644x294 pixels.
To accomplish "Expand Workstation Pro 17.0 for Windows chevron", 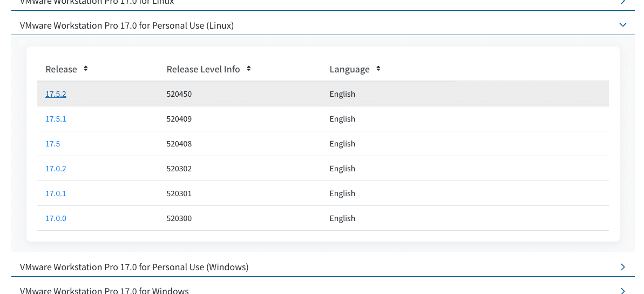I will click(x=622, y=290).
